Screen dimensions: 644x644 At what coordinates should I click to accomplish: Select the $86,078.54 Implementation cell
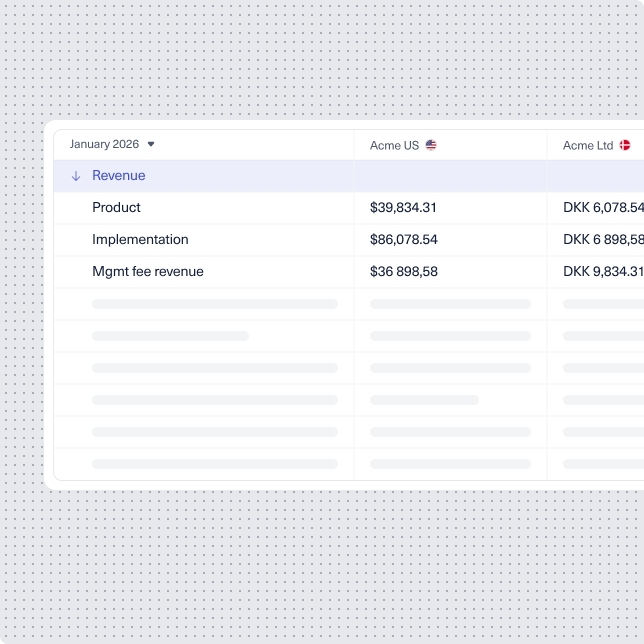click(403, 240)
